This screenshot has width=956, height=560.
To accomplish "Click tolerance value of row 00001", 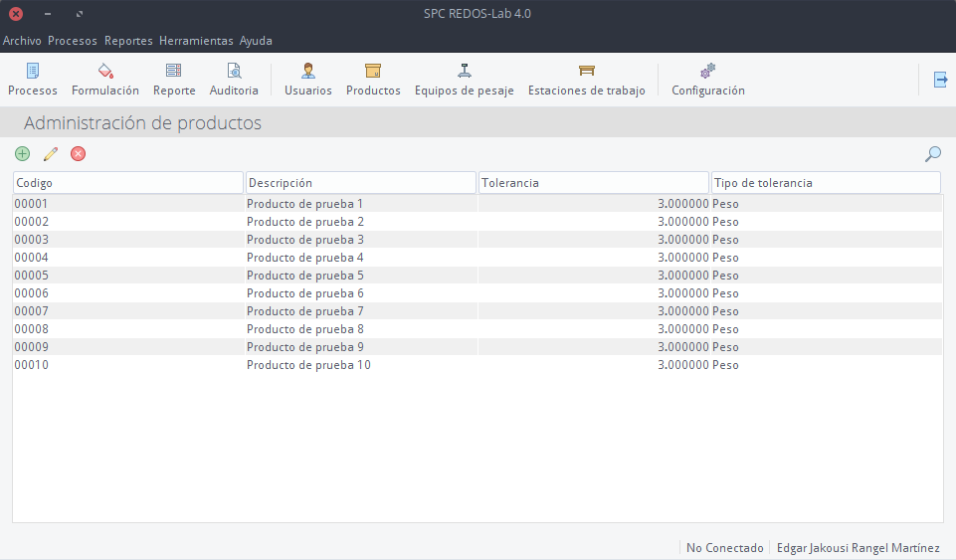I will (682, 204).
